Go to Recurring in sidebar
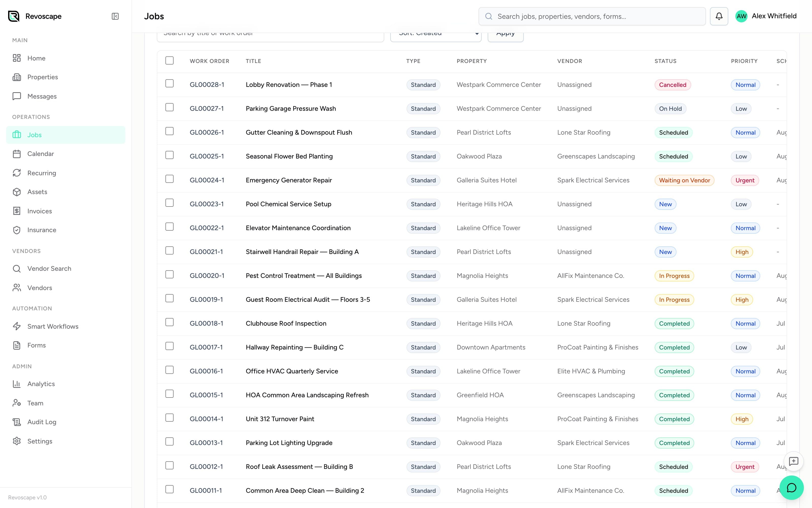 [65, 173]
